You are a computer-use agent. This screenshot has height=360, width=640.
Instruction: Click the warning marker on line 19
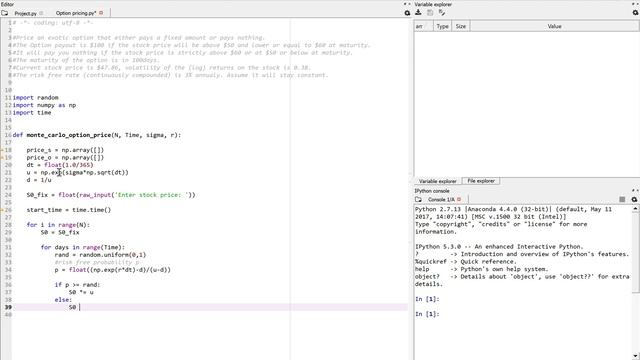(2, 158)
